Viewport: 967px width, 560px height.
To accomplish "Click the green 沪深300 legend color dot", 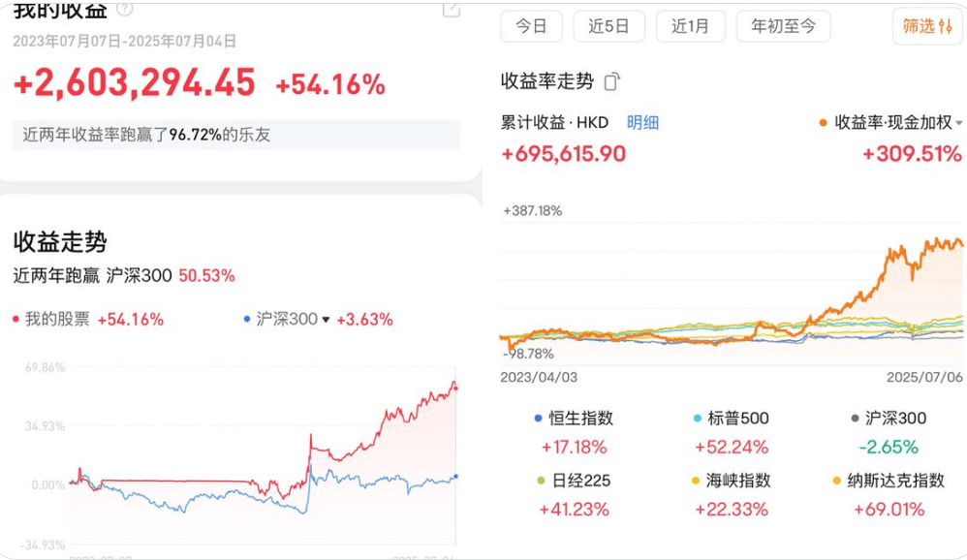I will pos(855,419).
